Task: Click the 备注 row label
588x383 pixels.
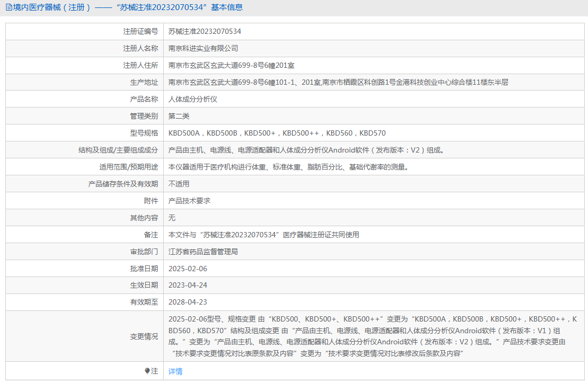Action: click(x=151, y=235)
